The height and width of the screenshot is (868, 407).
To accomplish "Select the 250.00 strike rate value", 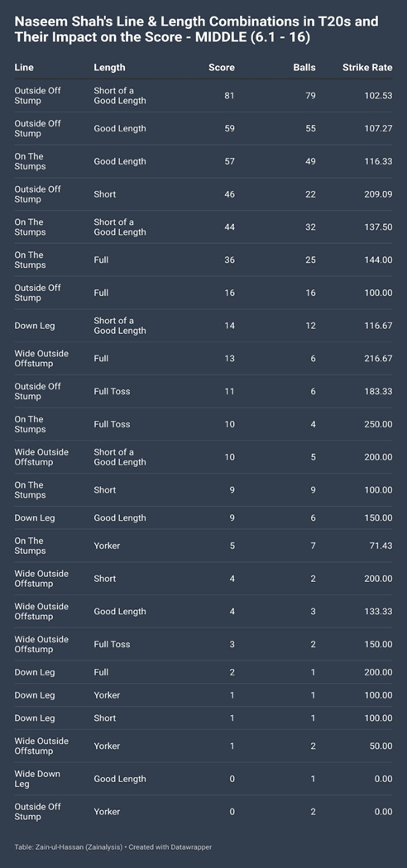I will coord(378,424).
